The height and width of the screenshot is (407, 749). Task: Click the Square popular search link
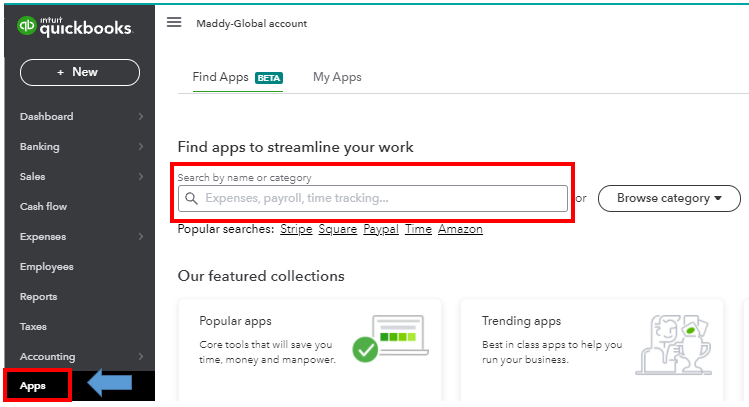338,229
